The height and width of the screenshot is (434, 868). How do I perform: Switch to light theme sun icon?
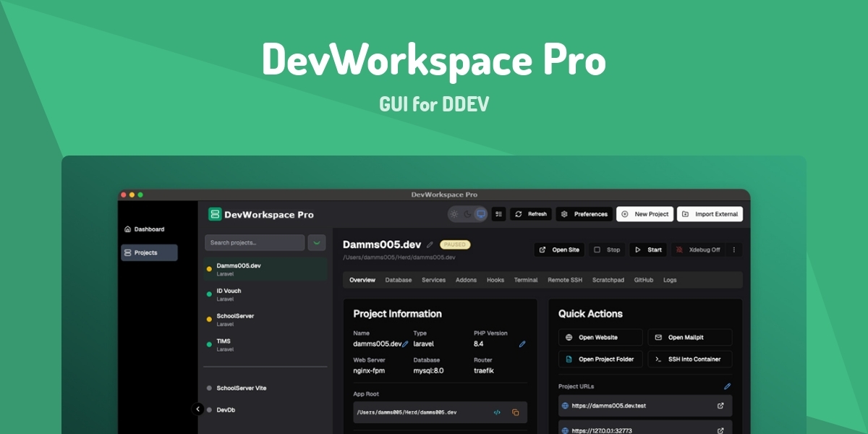click(454, 214)
